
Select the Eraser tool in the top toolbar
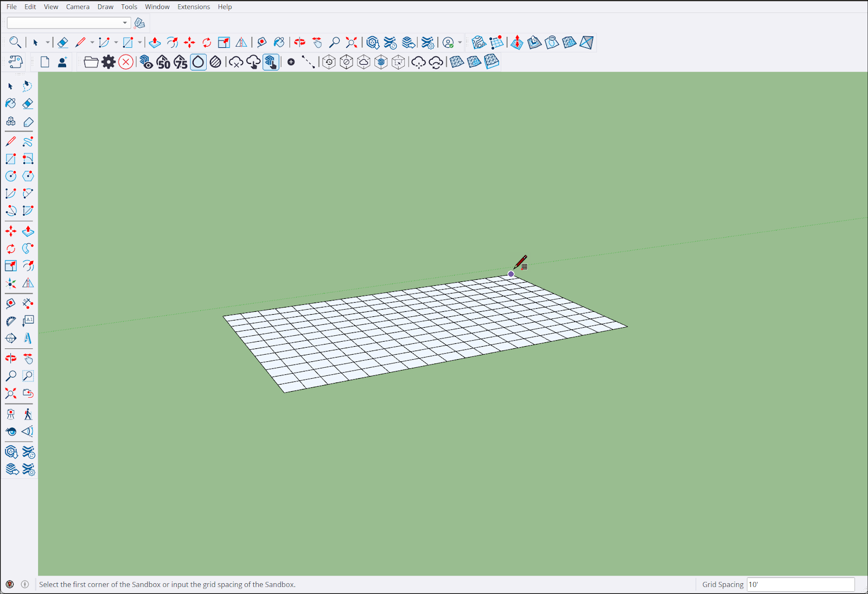pyautogui.click(x=63, y=42)
